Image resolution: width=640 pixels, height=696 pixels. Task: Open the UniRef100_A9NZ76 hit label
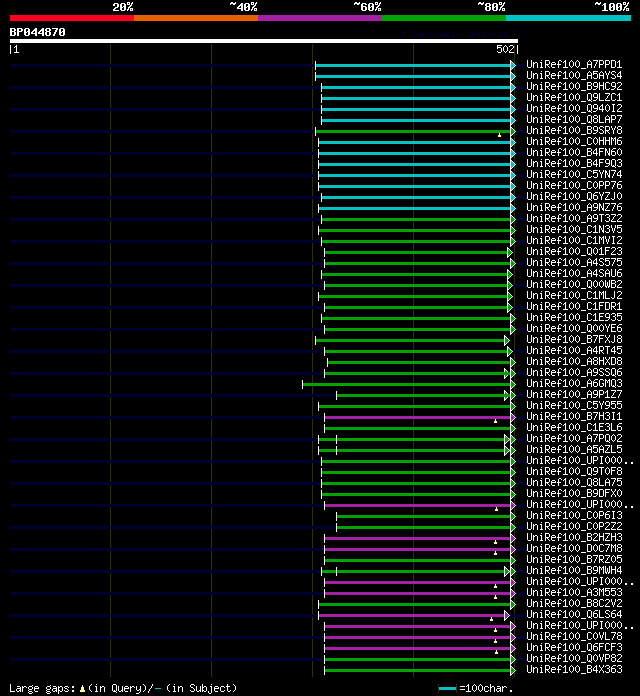pos(574,207)
